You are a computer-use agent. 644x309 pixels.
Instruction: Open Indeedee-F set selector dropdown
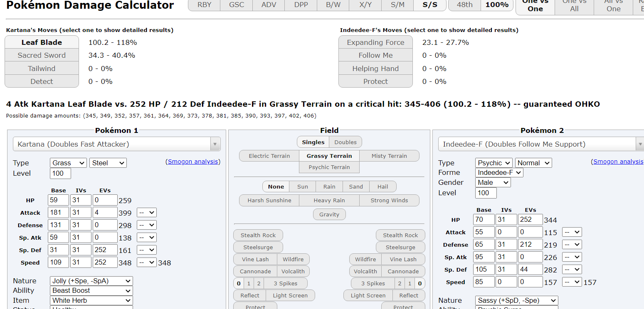tap(541, 144)
